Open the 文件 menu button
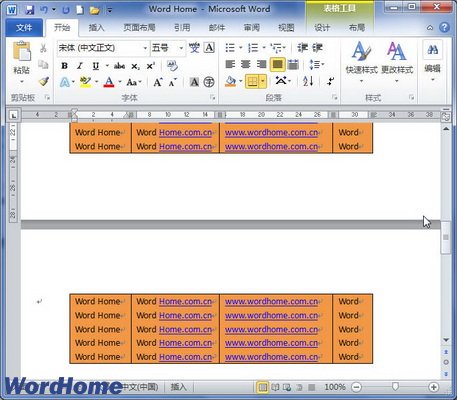Image resolution: width=457 pixels, height=400 pixels. pos(24,28)
